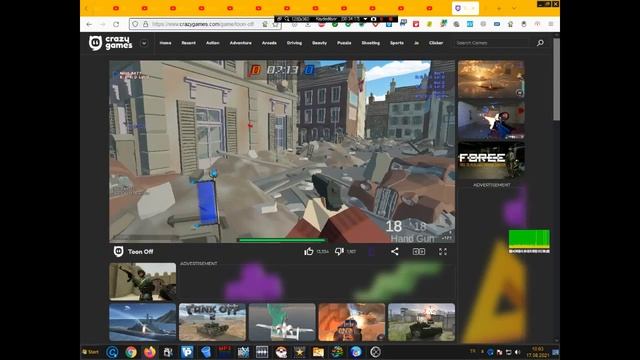
Task: Open the Recent category
Action: pos(189,43)
